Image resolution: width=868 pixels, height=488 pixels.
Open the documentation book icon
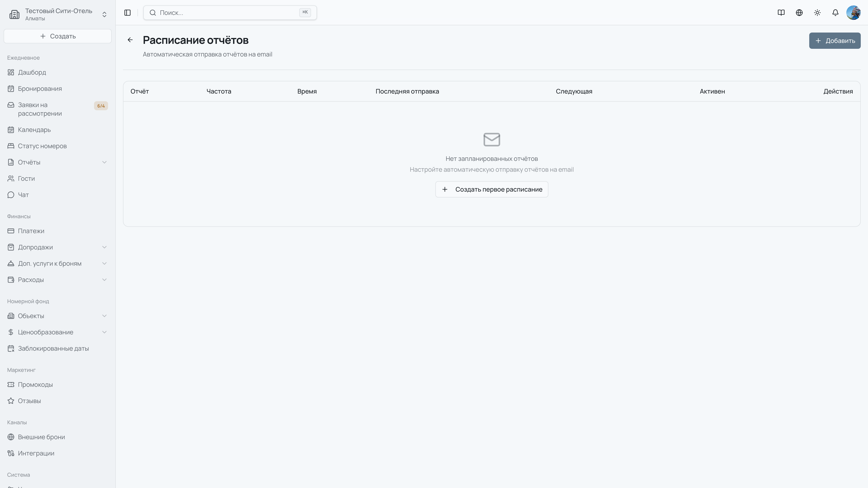tap(781, 12)
